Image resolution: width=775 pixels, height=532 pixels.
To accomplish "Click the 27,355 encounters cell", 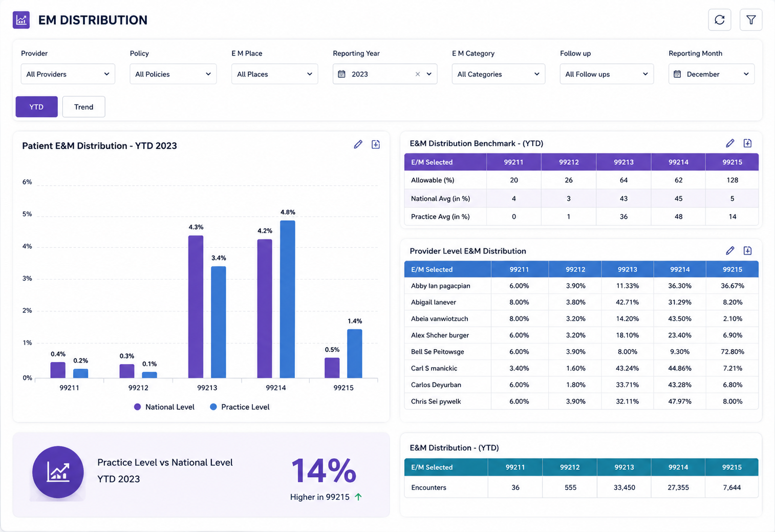I will [x=678, y=487].
